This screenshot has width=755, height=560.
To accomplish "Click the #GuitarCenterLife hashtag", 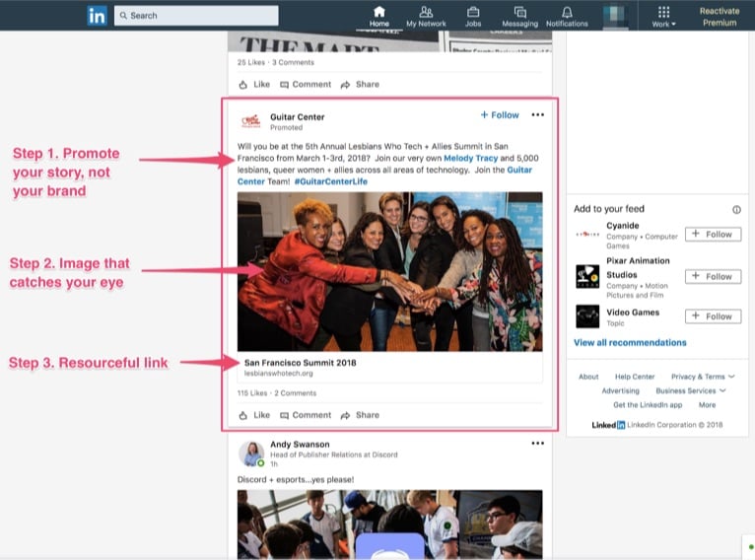I will click(331, 181).
